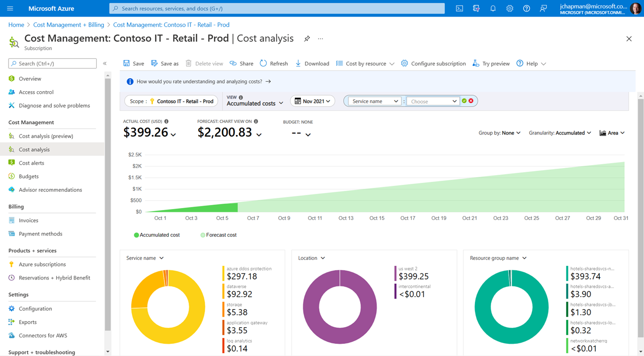This screenshot has height=356, width=644.
Task: Click Refresh in the command bar
Action: 274,63
